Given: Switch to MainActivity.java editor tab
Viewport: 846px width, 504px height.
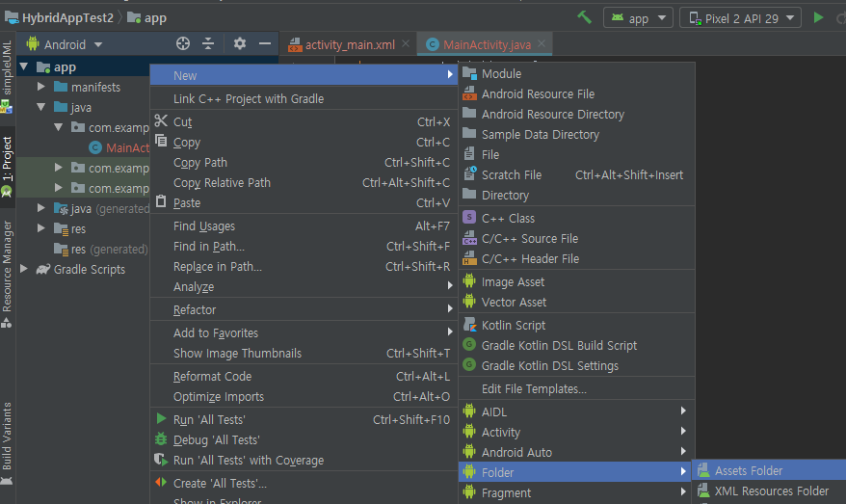Looking at the screenshot, I should pyautogui.click(x=487, y=44).
